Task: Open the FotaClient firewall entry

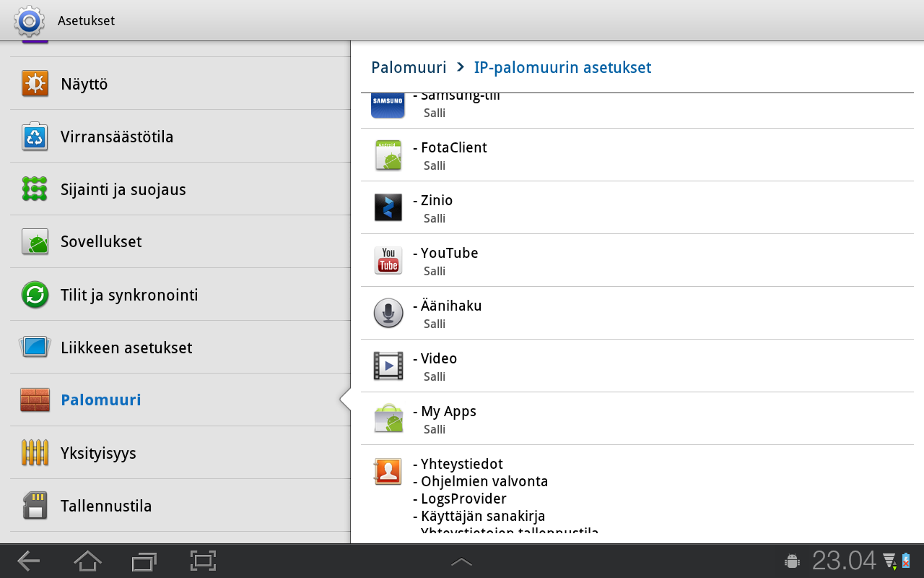Action: tap(637, 155)
